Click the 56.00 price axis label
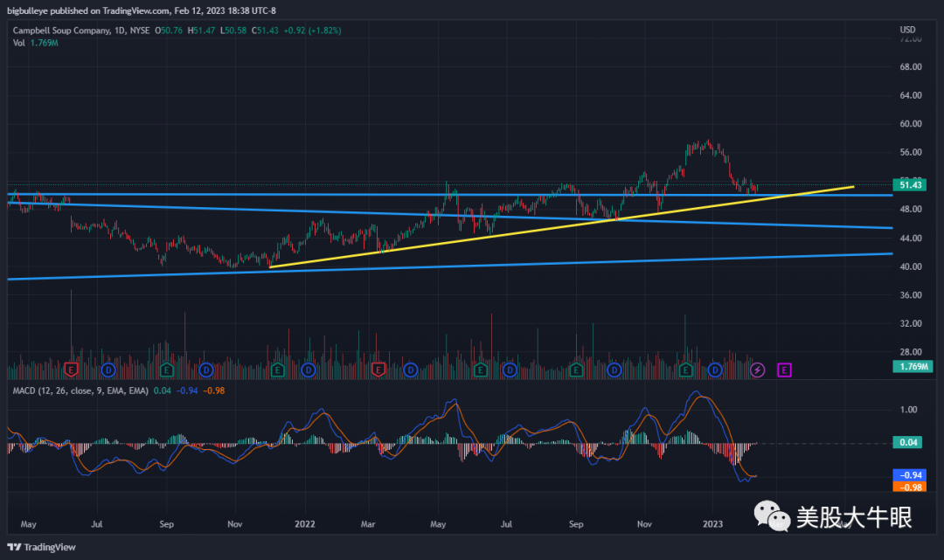Viewport: 944px width, 560px height. [x=910, y=152]
